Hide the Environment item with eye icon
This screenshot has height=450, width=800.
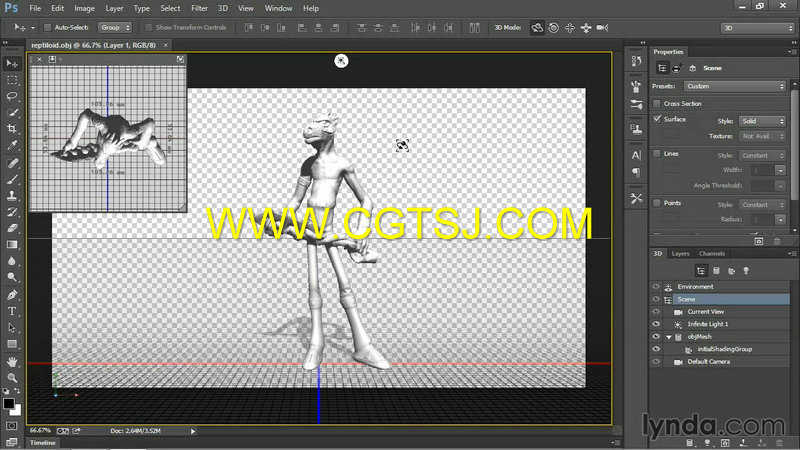(657, 287)
